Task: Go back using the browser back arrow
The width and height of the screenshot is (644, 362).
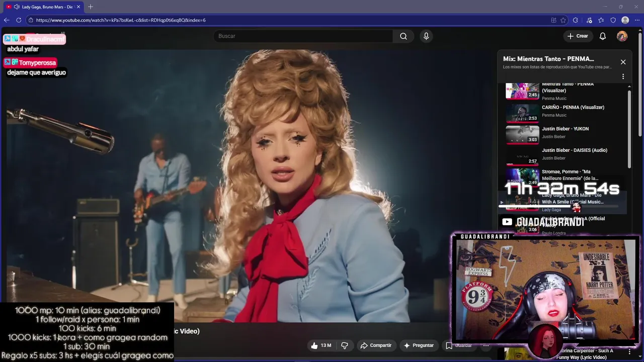Action: tap(7, 20)
